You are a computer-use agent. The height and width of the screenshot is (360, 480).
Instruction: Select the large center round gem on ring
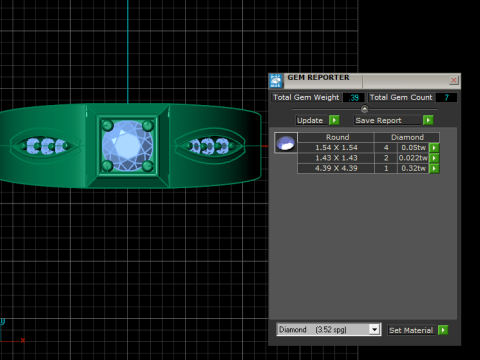point(127,146)
